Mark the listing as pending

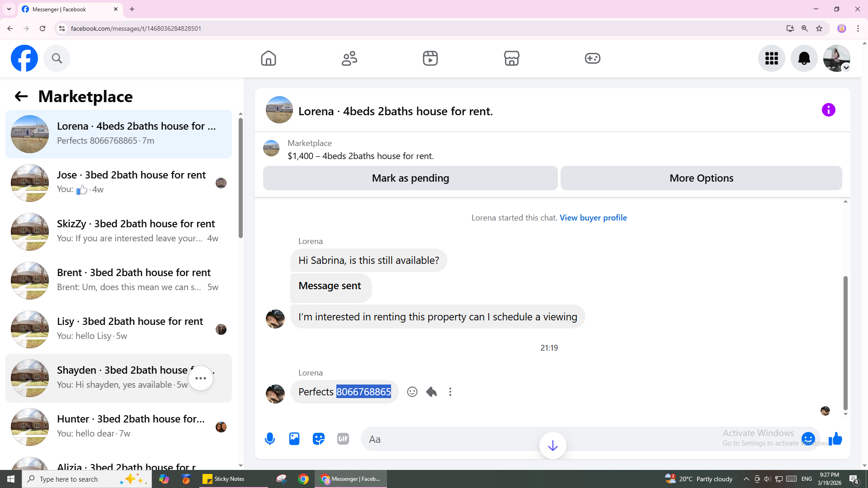point(410,178)
